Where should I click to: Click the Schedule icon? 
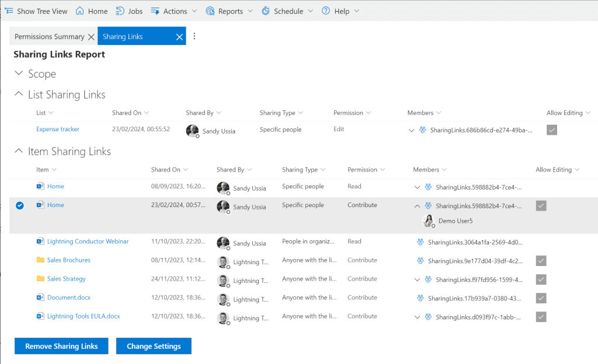267,10
